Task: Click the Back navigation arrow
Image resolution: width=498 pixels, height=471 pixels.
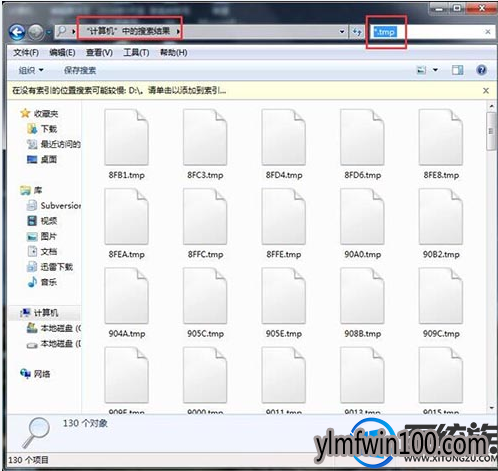Action: point(17,32)
